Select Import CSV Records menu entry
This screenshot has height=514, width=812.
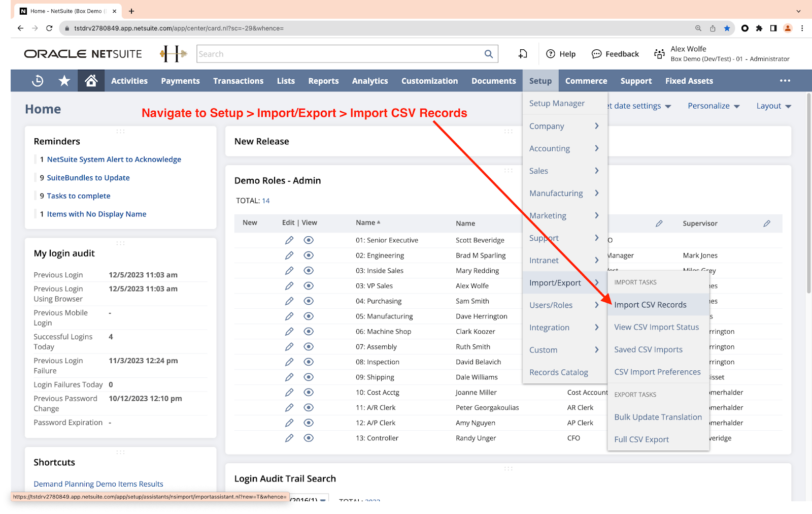(650, 305)
